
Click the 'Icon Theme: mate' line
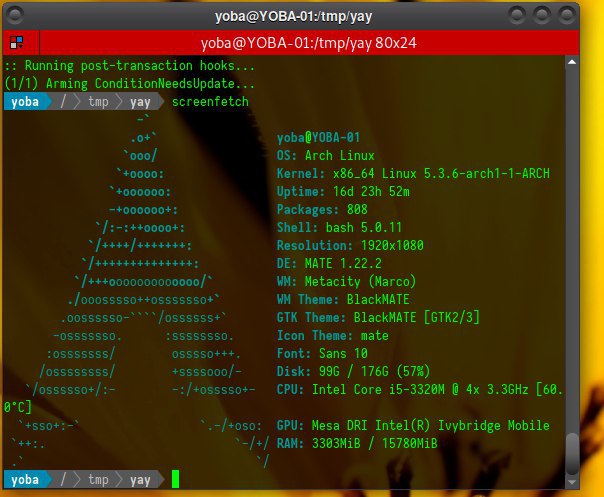(332, 336)
